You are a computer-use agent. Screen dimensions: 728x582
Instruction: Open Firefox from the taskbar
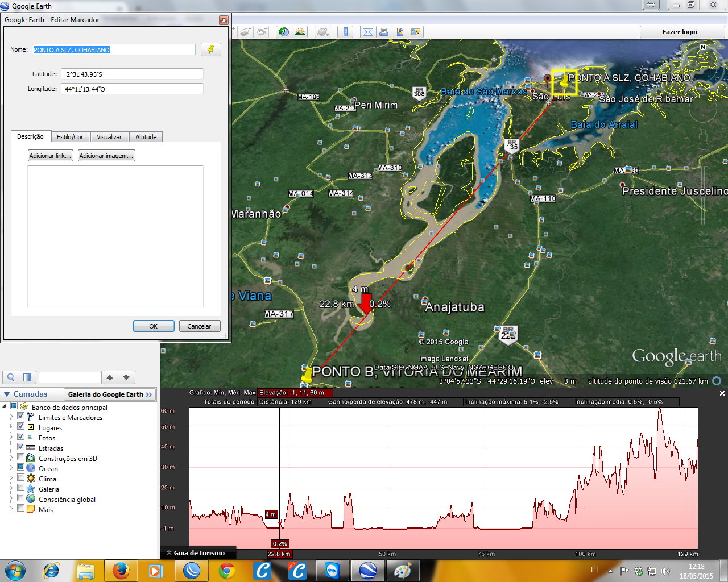(121, 571)
